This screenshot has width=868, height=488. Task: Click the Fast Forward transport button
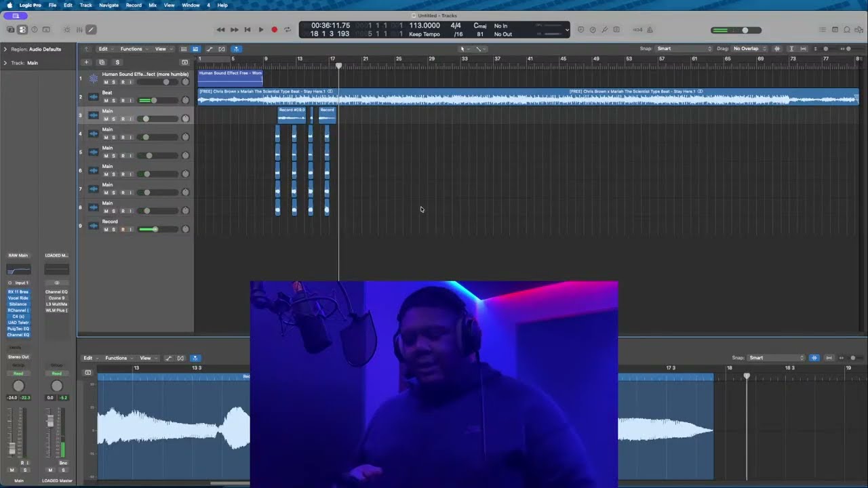(x=234, y=30)
